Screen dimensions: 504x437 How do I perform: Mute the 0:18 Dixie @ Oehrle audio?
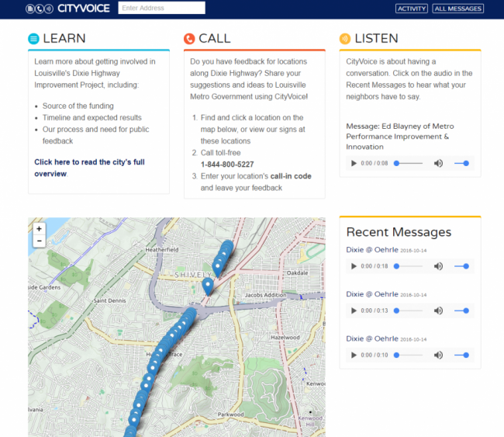438,266
